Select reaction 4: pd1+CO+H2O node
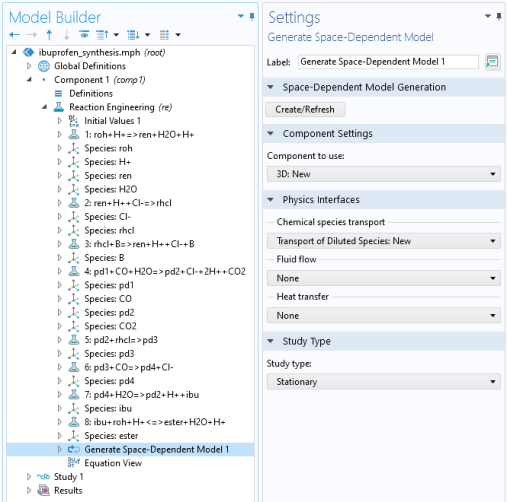507x502 pixels. click(x=165, y=271)
